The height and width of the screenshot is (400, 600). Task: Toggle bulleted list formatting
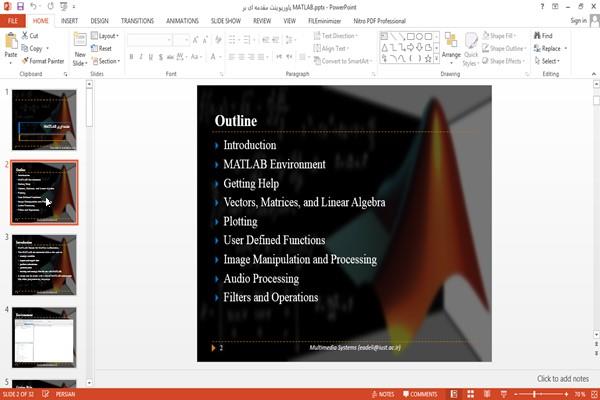pos(233,40)
